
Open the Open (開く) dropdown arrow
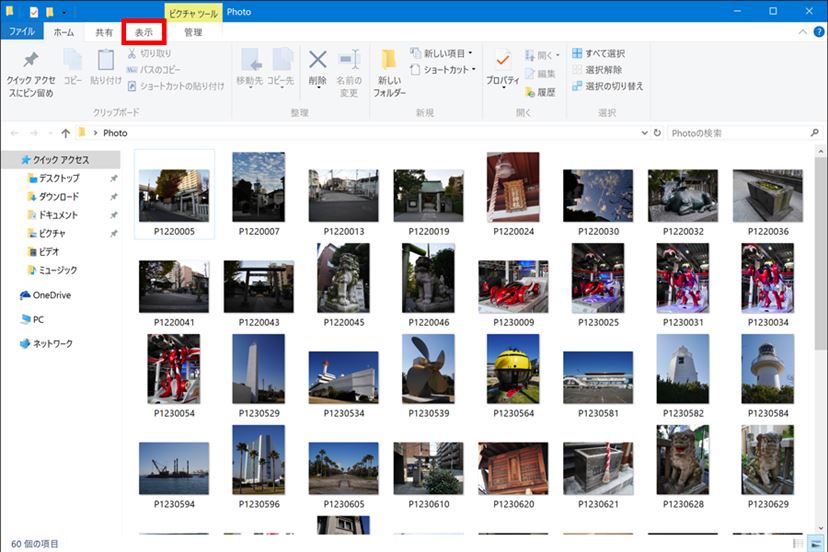[x=558, y=55]
